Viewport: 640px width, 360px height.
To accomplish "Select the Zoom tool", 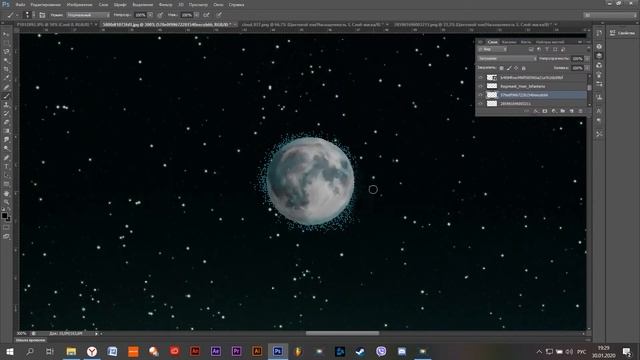I will [6, 202].
